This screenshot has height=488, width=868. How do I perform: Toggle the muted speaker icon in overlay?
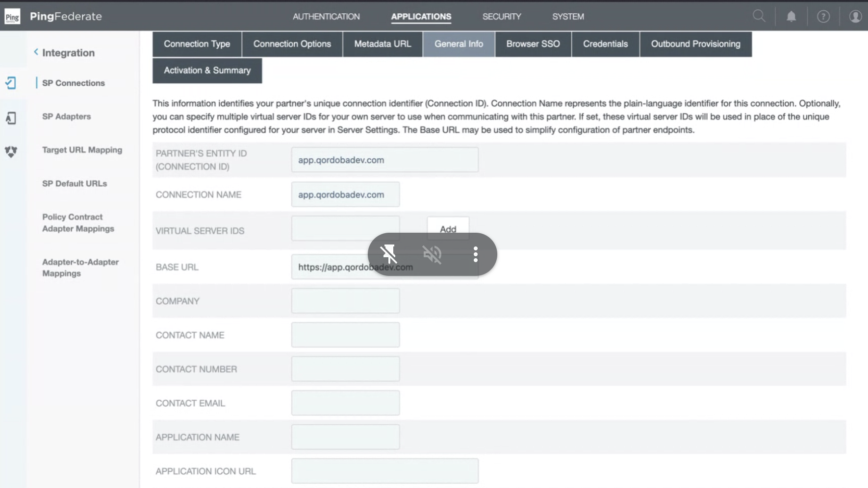coord(432,254)
